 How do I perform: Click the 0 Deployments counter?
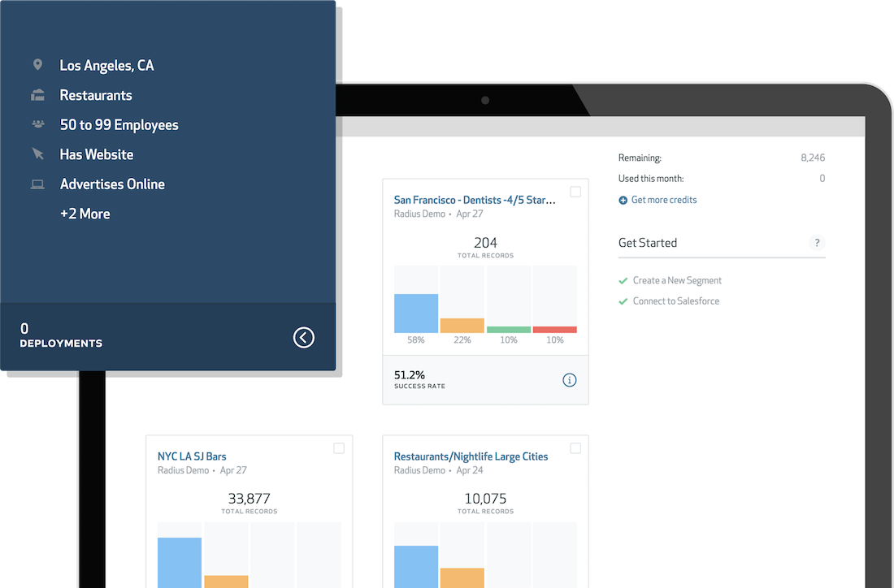coord(61,335)
